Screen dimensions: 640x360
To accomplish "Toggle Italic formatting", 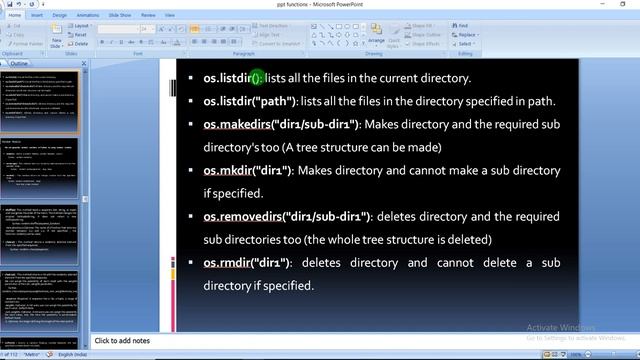I will click(x=112, y=42).
